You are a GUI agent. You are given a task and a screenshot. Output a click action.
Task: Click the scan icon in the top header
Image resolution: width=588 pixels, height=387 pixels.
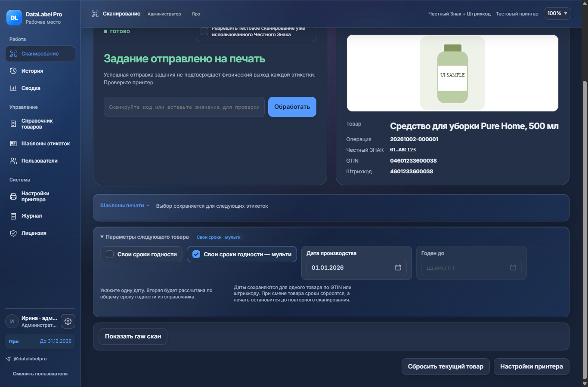pos(95,14)
